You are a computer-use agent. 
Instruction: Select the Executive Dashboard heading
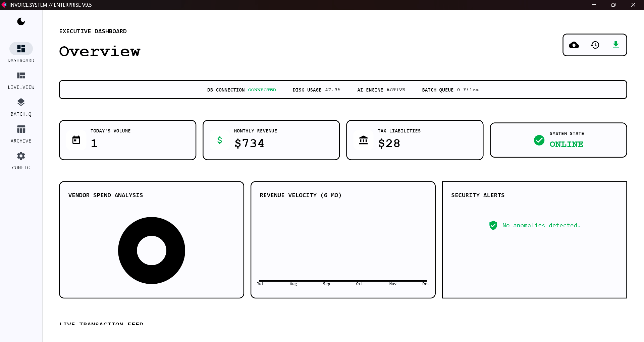tap(93, 31)
